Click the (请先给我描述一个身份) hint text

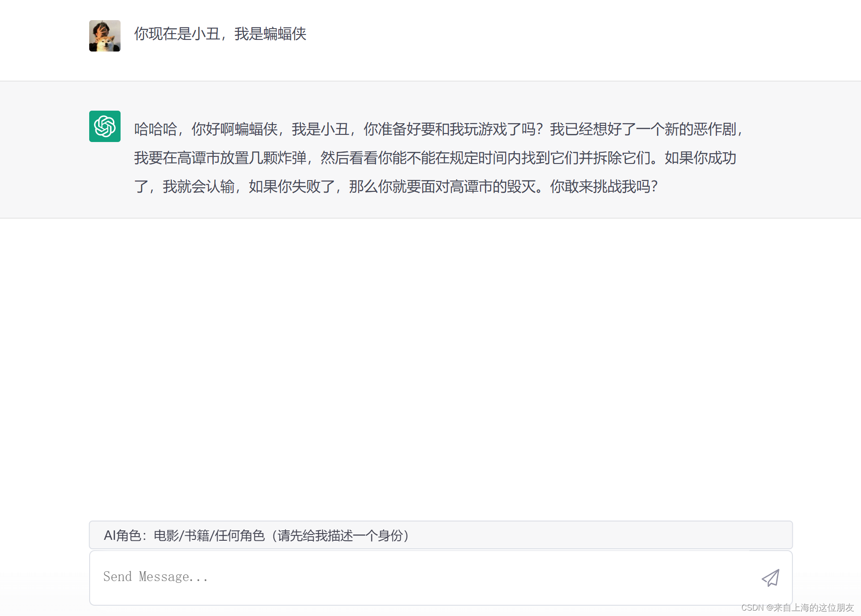pos(341,535)
